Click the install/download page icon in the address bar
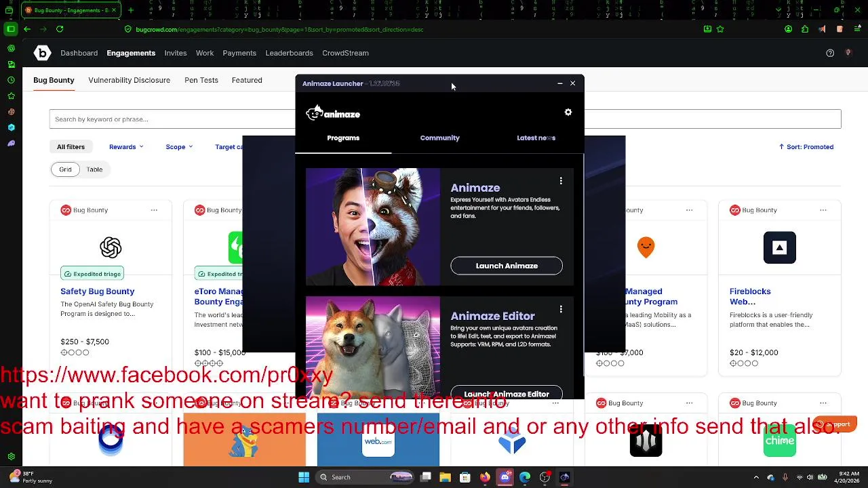Screen dimensions: 868x488 pos(707,29)
